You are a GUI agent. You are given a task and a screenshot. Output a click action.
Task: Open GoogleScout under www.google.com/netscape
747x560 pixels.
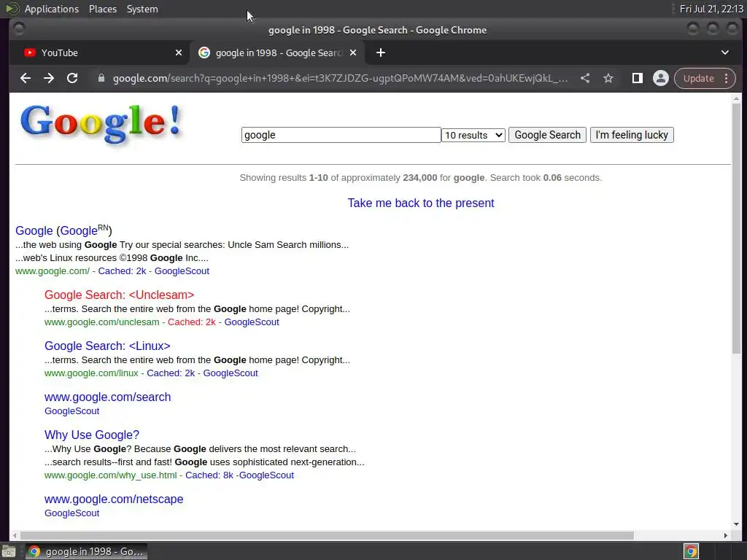72,513
